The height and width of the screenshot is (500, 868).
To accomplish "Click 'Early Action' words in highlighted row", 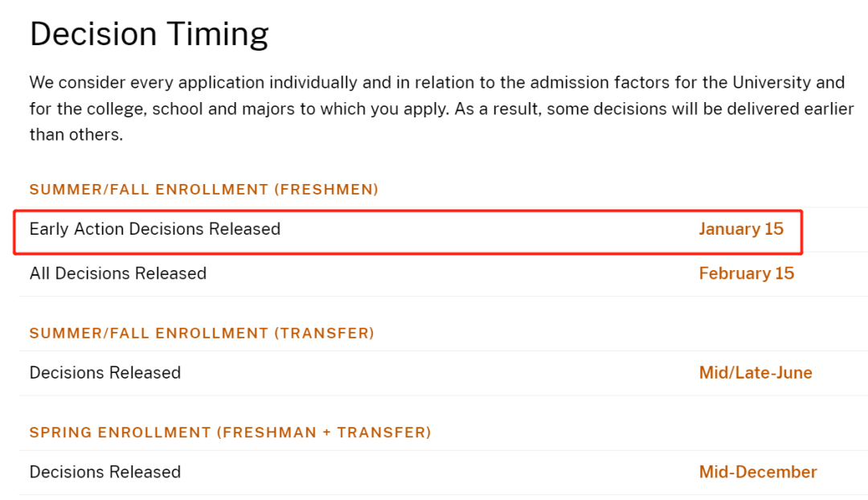I will (76, 229).
